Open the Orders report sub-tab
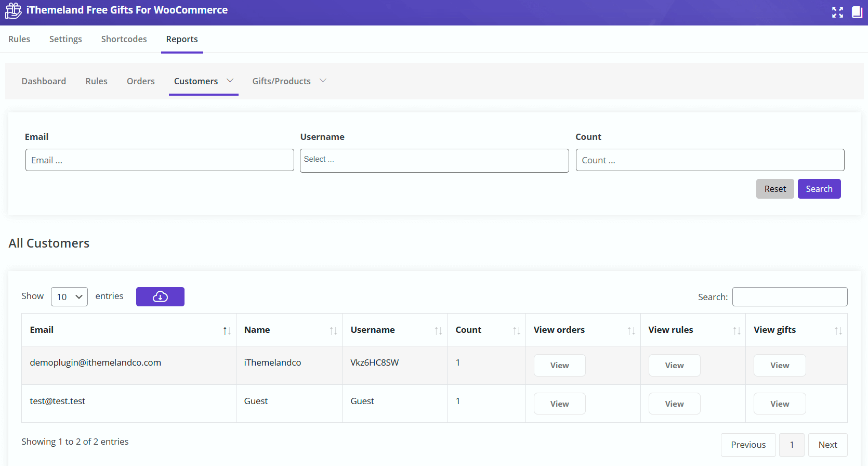Viewport: 868px width, 466px height. coord(141,81)
